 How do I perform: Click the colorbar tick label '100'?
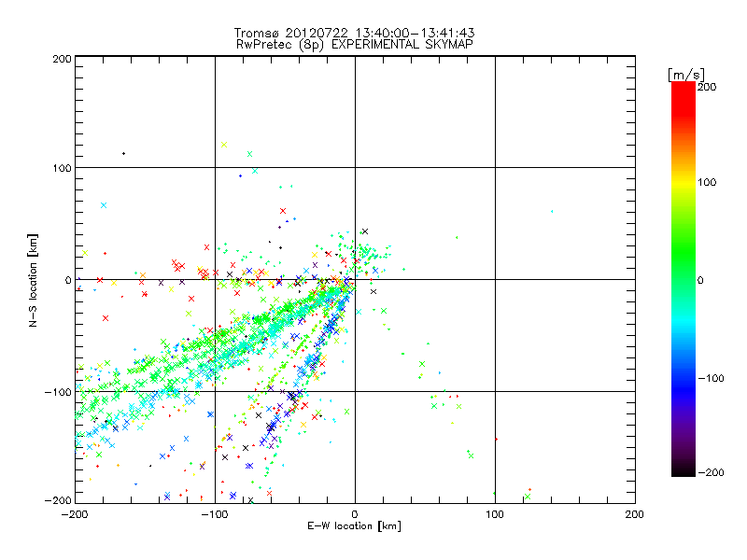tap(707, 182)
